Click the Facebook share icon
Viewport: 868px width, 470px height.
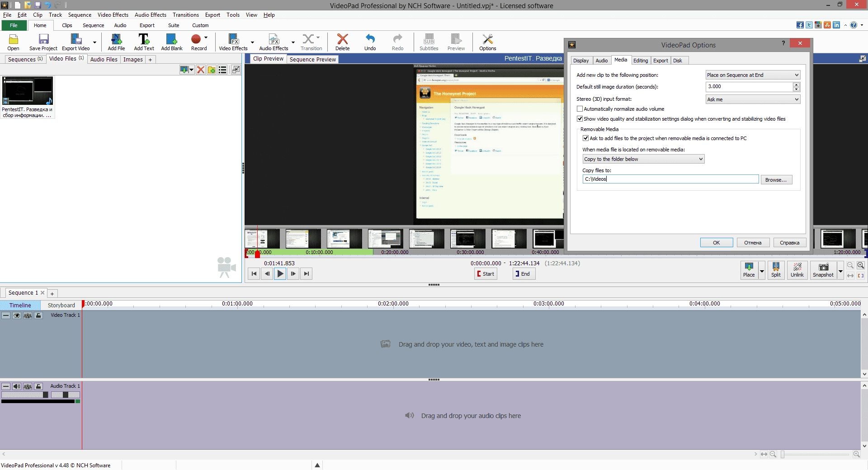point(800,25)
